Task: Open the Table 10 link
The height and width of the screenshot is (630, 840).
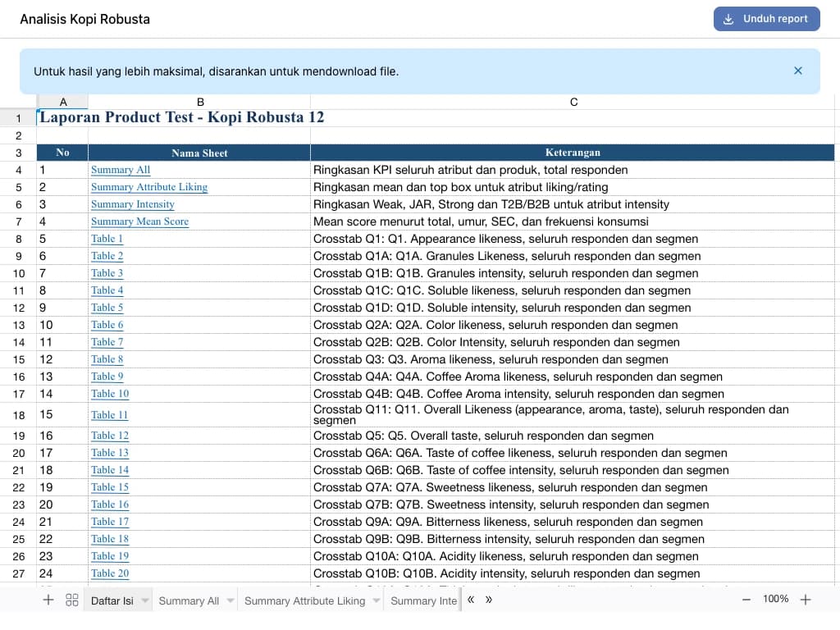Action: tap(110, 393)
